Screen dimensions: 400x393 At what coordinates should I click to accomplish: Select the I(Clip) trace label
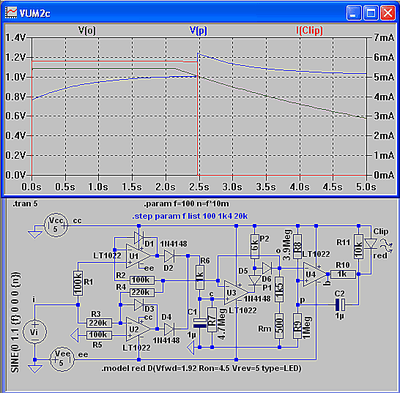click(309, 31)
